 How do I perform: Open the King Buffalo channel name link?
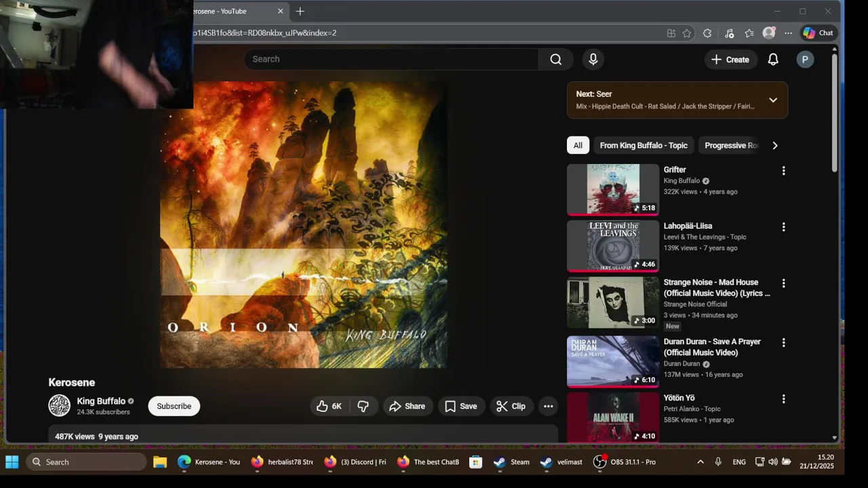(x=101, y=401)
